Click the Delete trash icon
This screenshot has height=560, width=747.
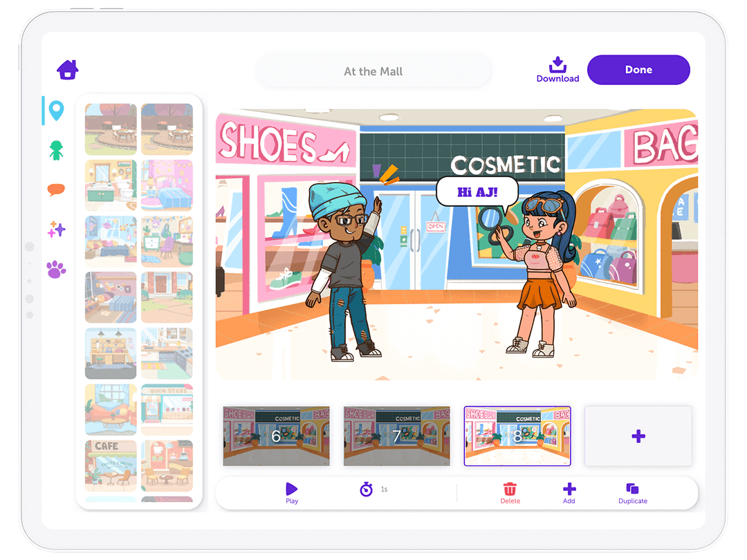[x=510, y=487]
